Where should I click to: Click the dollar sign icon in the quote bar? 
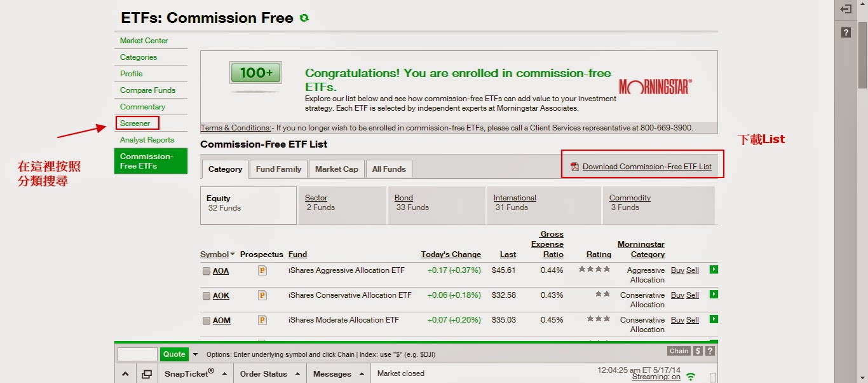click(x=698, y=351)
